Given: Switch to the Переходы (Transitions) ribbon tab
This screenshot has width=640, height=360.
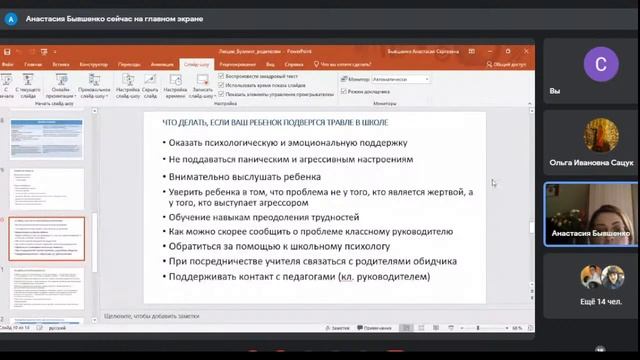Looking at the screenshot, I should (x=129, y=64).
